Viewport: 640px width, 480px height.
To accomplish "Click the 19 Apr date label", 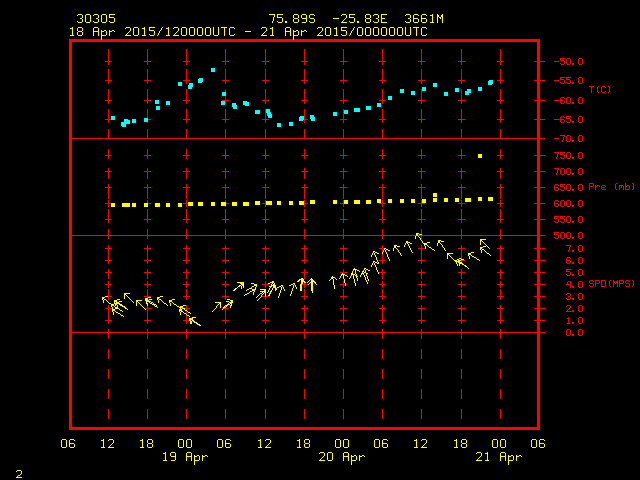I will (185, 458).
